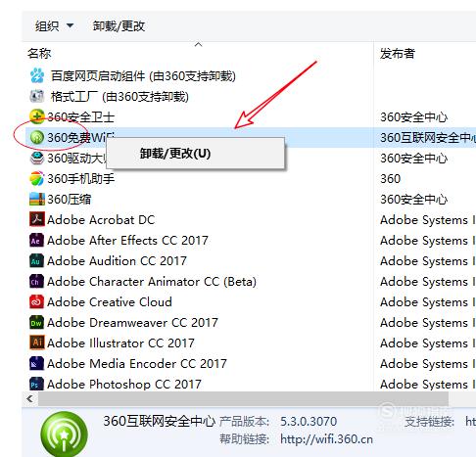The height and width of the screenshot is (457, 476).
Task: Sort by the 名称 column header
Action: [x=39, y=53]
